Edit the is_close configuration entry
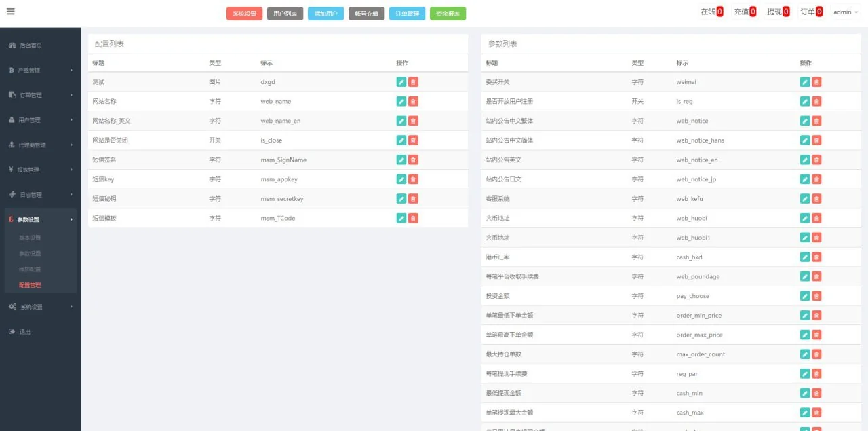The image size is (868, 431). tap(401, 140)
